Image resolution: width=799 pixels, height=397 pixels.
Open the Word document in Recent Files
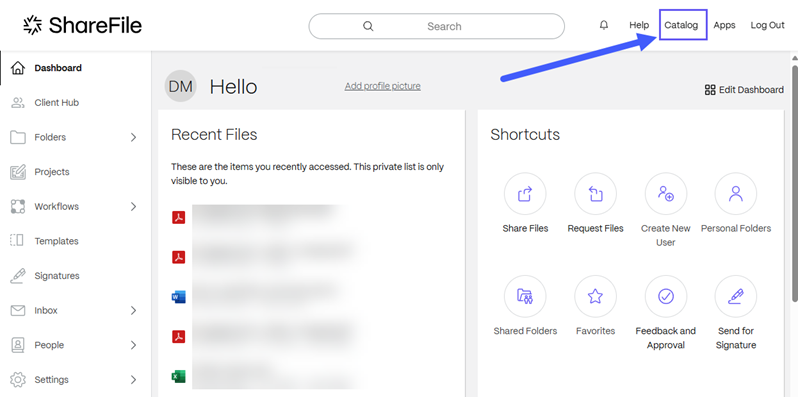pyautogui.click(x=178, y=297)
